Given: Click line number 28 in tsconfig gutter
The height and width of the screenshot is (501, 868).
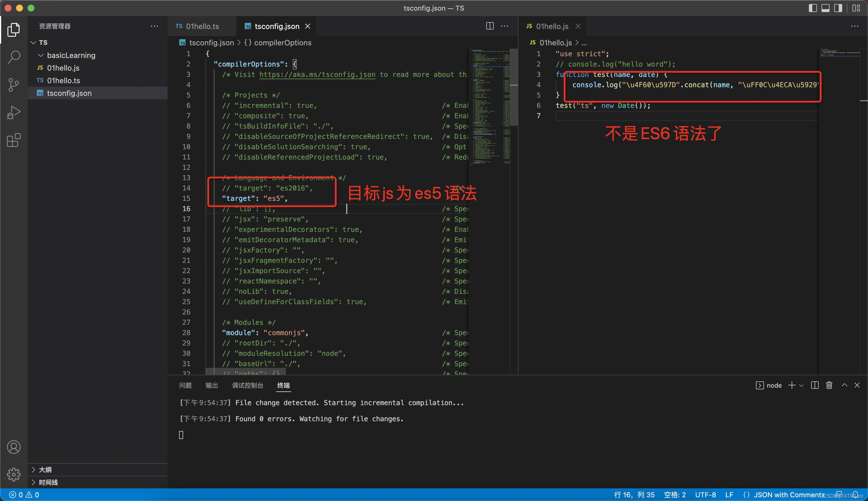Looking at the screenshot, I should tap(186, 332).
